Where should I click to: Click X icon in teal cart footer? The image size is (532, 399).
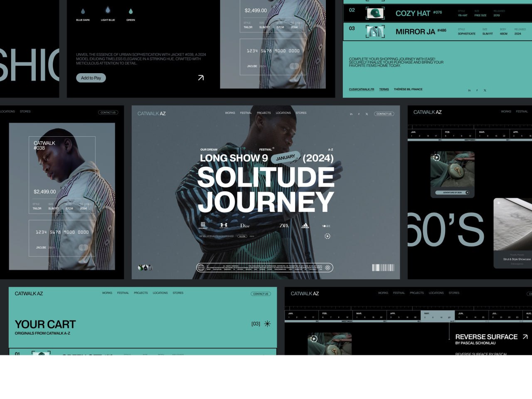coord(485,90)
